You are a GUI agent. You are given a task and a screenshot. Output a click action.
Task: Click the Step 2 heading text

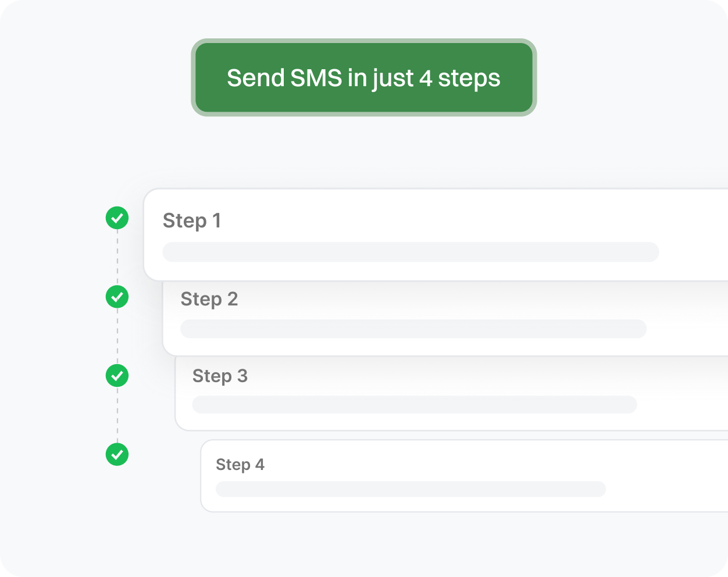(209, 299)
